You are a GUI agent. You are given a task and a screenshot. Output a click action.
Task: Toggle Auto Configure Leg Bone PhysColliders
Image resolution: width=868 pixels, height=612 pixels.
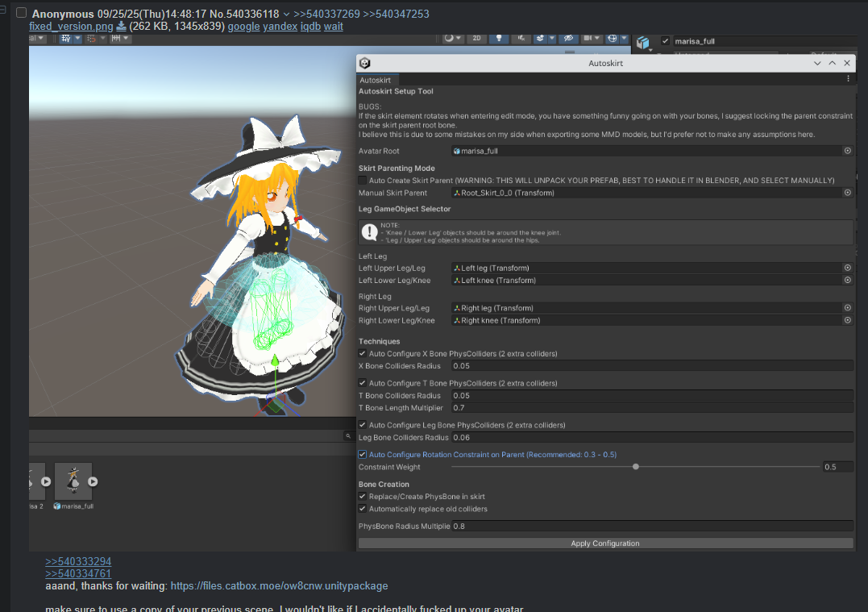click(x=363, y=425)
